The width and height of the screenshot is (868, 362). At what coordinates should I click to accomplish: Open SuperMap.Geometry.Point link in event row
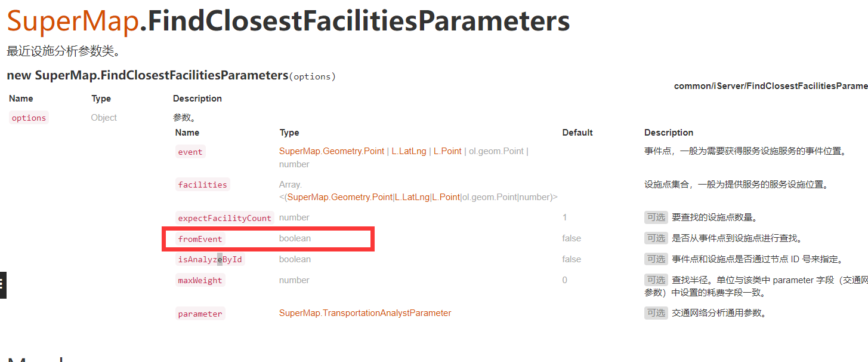[332, 151]
